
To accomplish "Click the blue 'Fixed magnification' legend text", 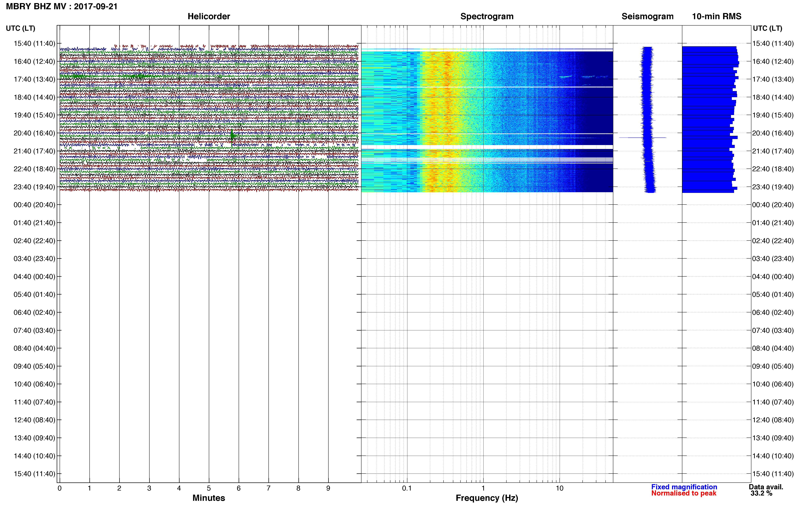I will [684, 487].
